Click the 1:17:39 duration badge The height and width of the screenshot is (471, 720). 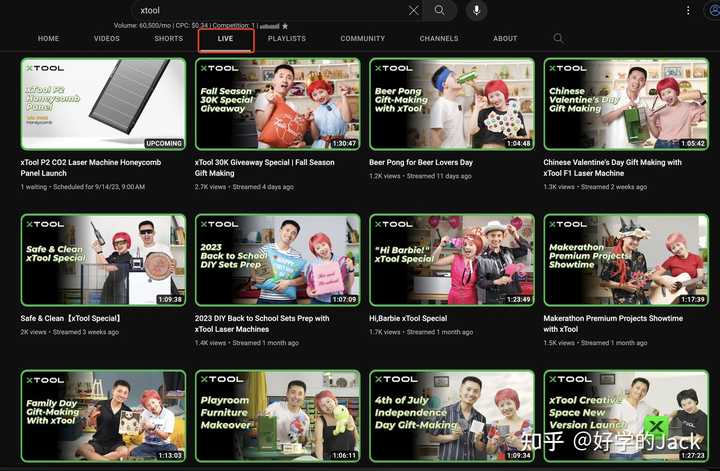point(693,299)
